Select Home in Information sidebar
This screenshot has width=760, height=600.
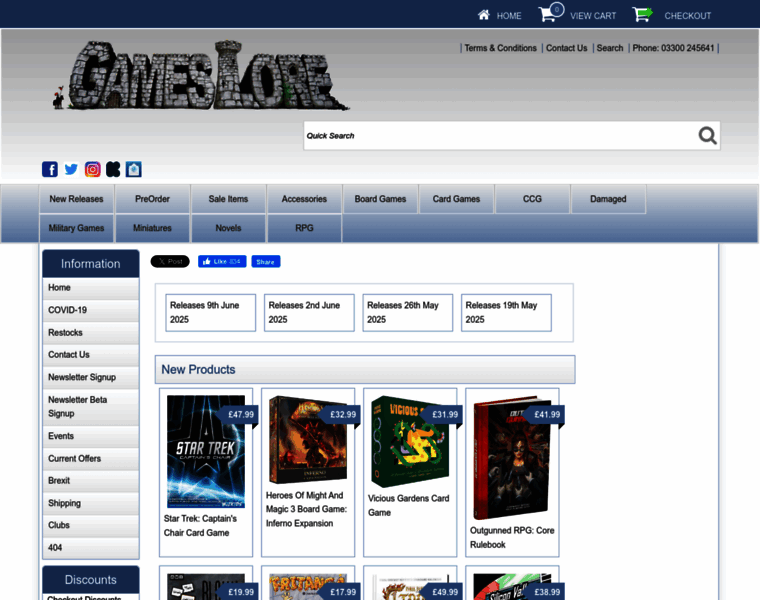(x=91, y=288)
